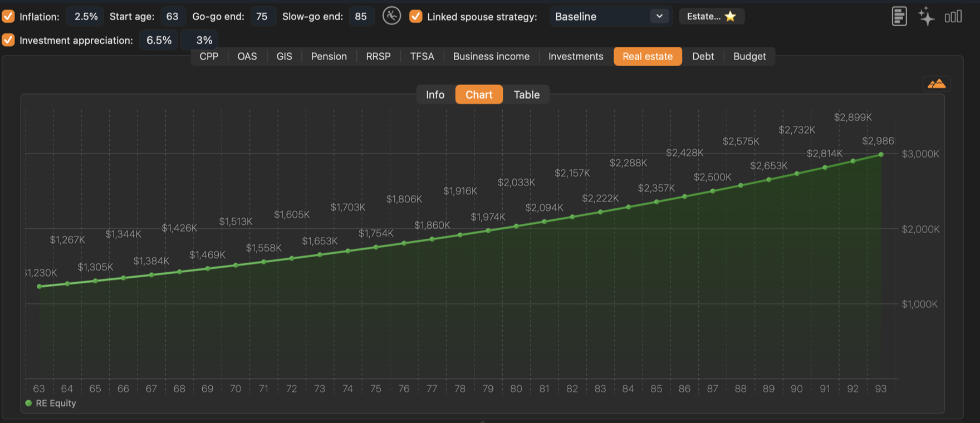Switch to the RRSP tab
This screenshot has width=980, height=423.
click(x=378, y=56)
